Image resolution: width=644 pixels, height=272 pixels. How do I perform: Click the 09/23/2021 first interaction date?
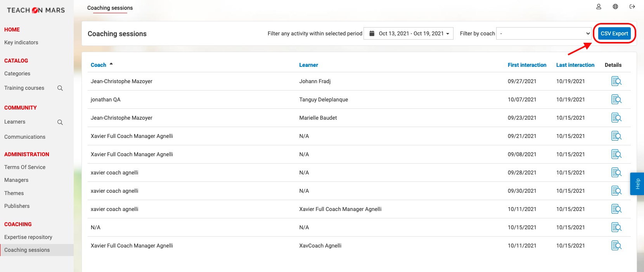click(522, 118)
